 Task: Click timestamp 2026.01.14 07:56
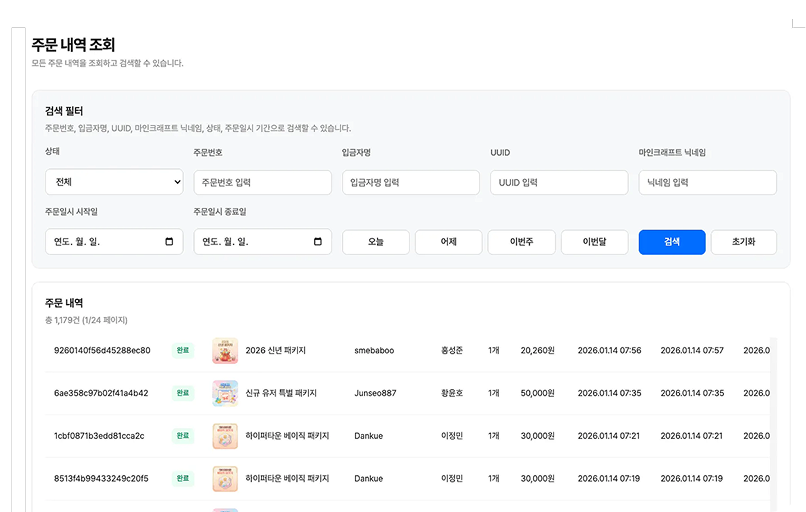[610, 351]
